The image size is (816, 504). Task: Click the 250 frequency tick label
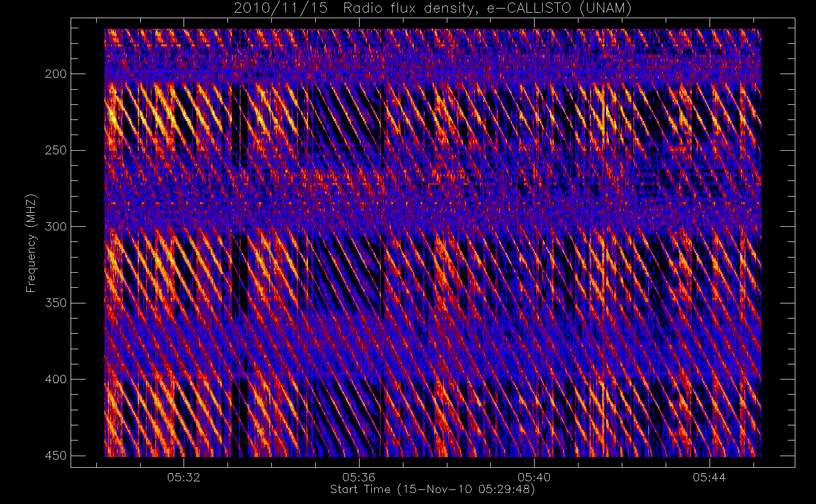click(x=55, y=150)
